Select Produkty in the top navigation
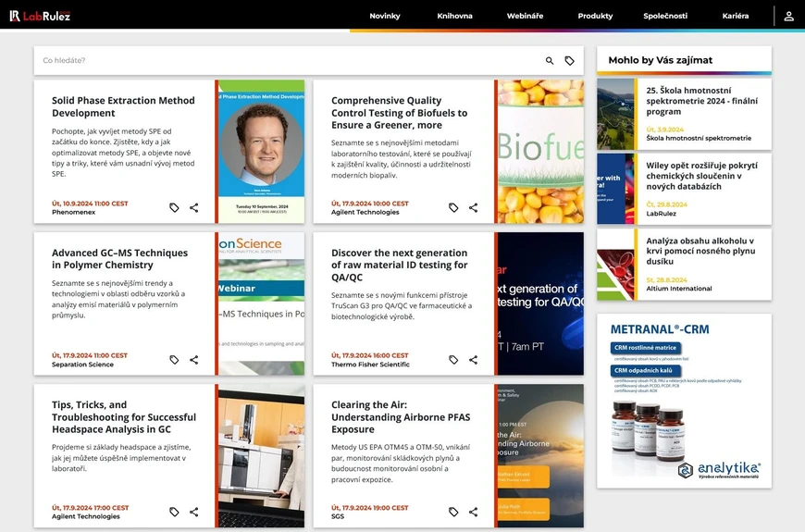Screen dimensions: 805x532 (x=595, y=16)
